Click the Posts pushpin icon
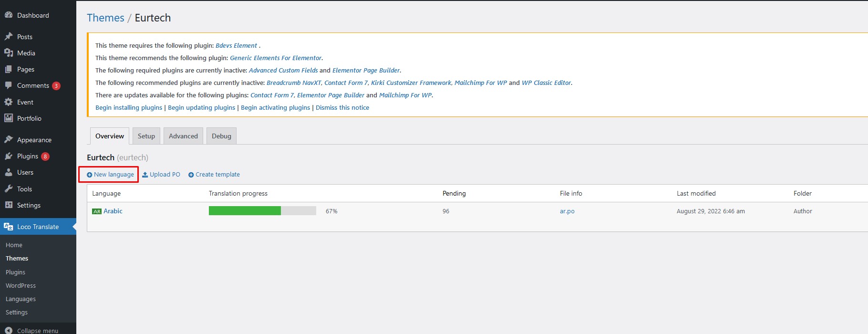The width and height of the screenshot is (868, 334). pos(9,37)
